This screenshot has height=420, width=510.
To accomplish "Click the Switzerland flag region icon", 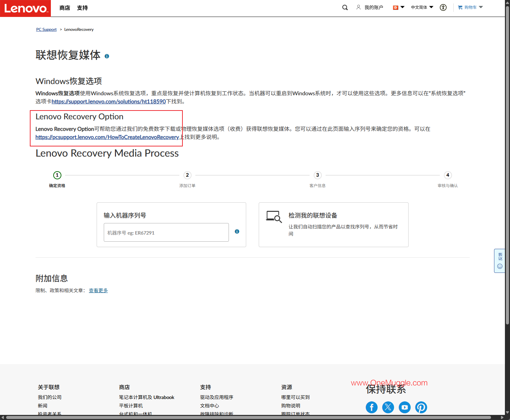I will coord(395,7).
